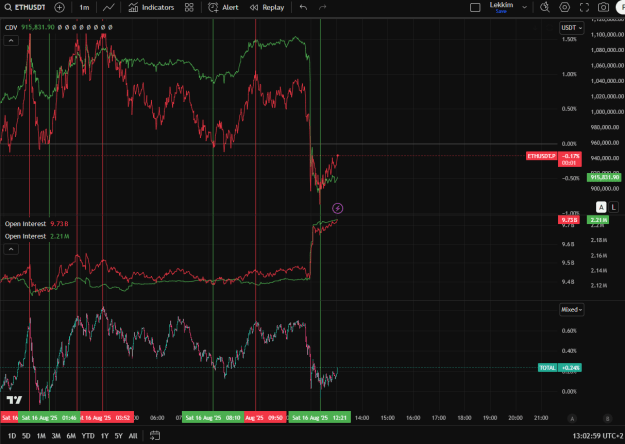Undo the last chart action
Viewport: 625px width, 444px height.
303,7
